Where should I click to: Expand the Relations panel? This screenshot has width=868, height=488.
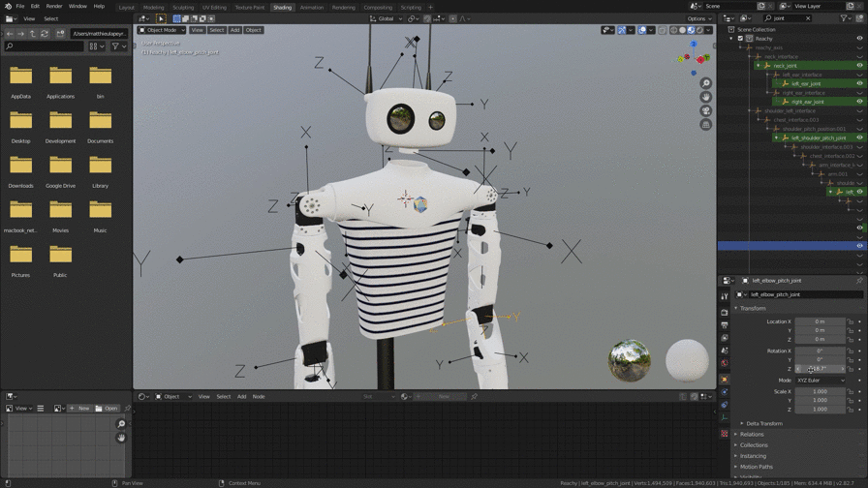752,435
